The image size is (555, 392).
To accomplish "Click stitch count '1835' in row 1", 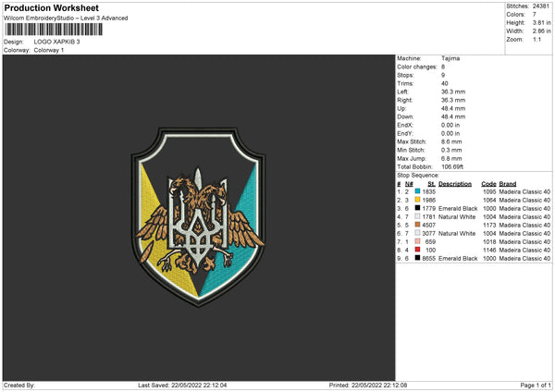I will [x=428, y=191].
